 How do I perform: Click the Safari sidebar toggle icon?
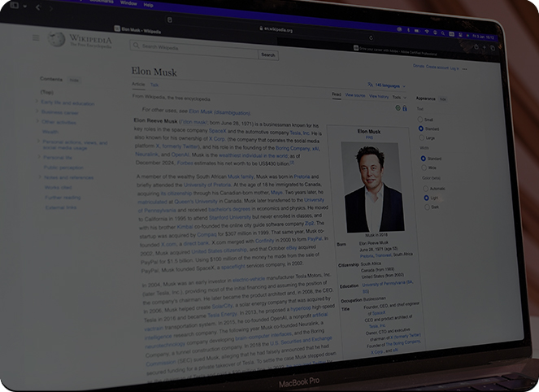14,5
